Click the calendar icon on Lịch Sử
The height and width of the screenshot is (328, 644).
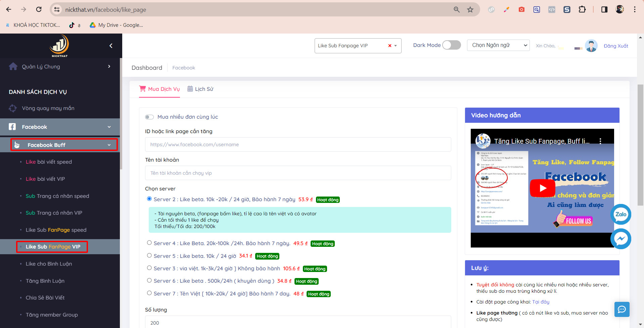tap(190, 89)
